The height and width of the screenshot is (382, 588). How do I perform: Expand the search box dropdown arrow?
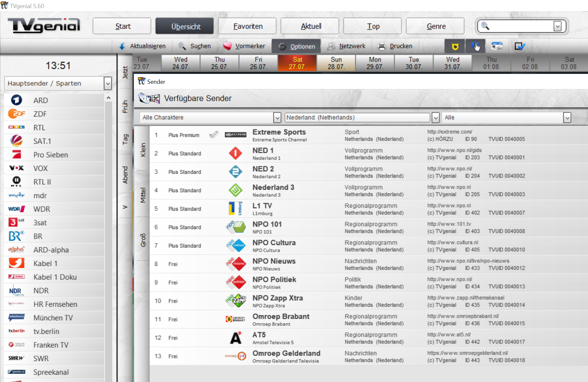tap(557, 26)
